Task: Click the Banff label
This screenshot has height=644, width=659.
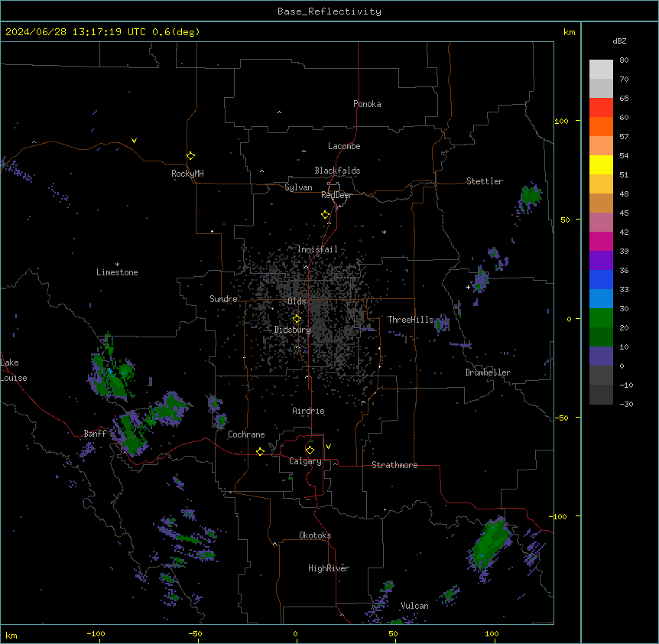Action: (x=95, y=434)
